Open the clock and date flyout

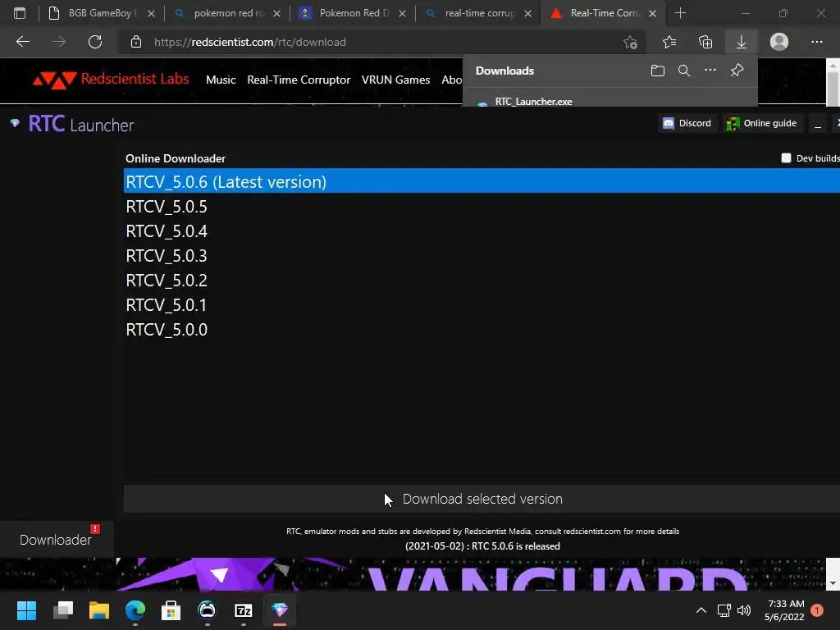click(x=785, y=610)
